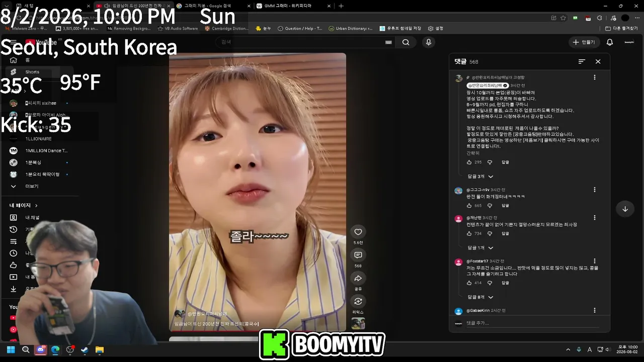
Task: Open options menu for the 665-like comment
Action: coord(594,190)
